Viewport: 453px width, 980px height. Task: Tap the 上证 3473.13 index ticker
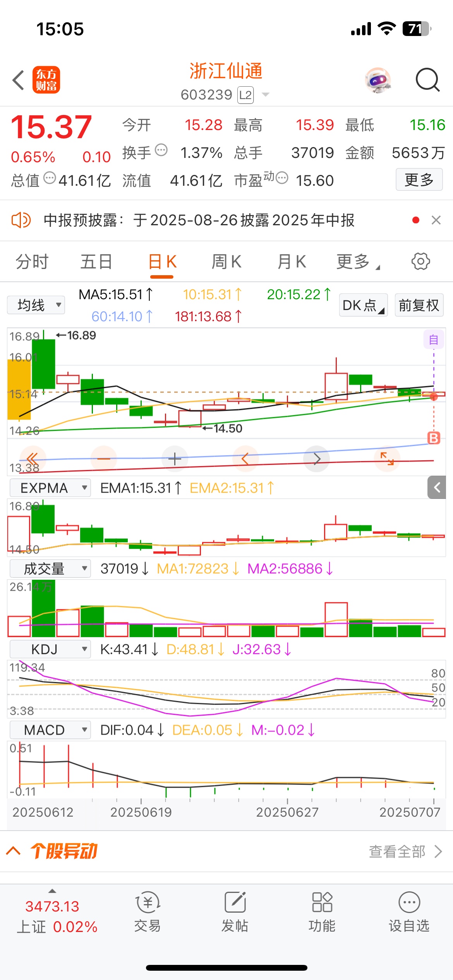coord(57,917)
